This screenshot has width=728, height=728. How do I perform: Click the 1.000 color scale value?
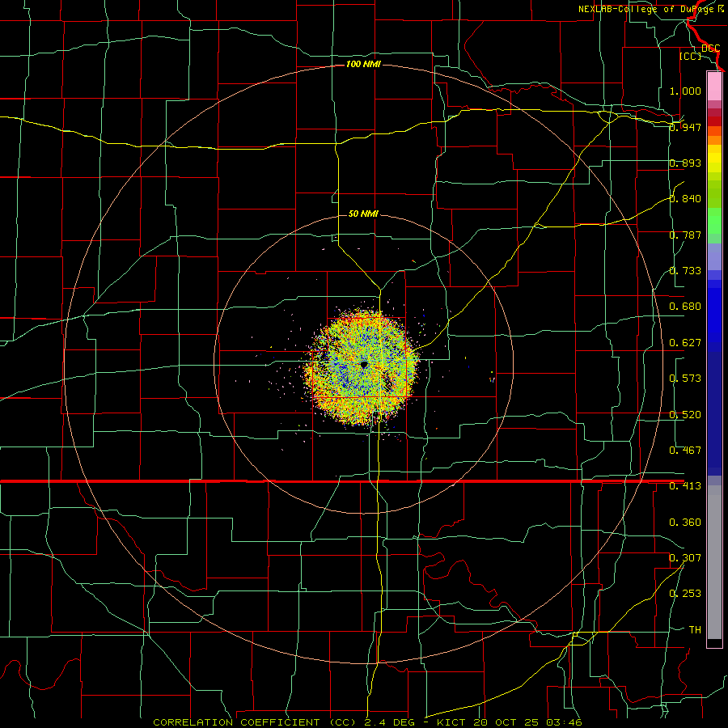pyautogui.click(x=685, y=91)
